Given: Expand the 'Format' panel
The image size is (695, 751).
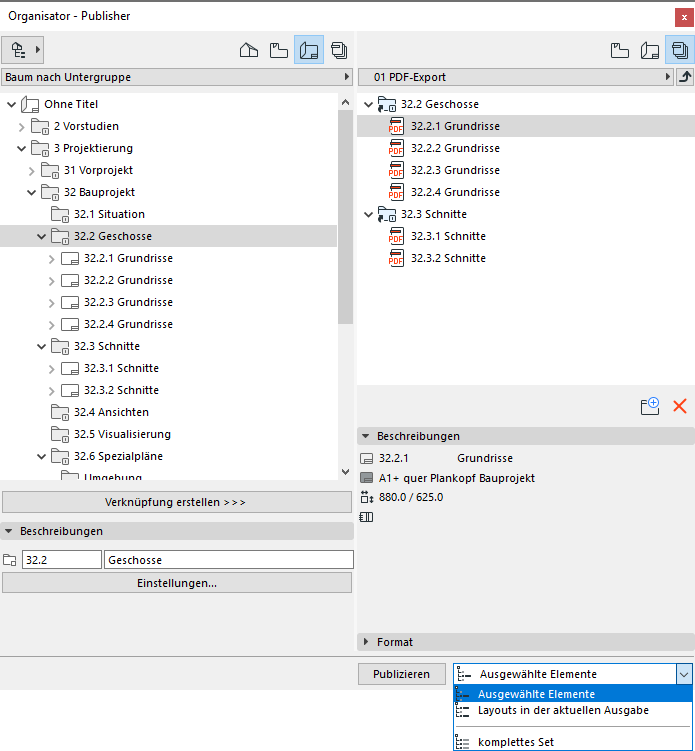Looking at the screenshot, I should 366,642.
